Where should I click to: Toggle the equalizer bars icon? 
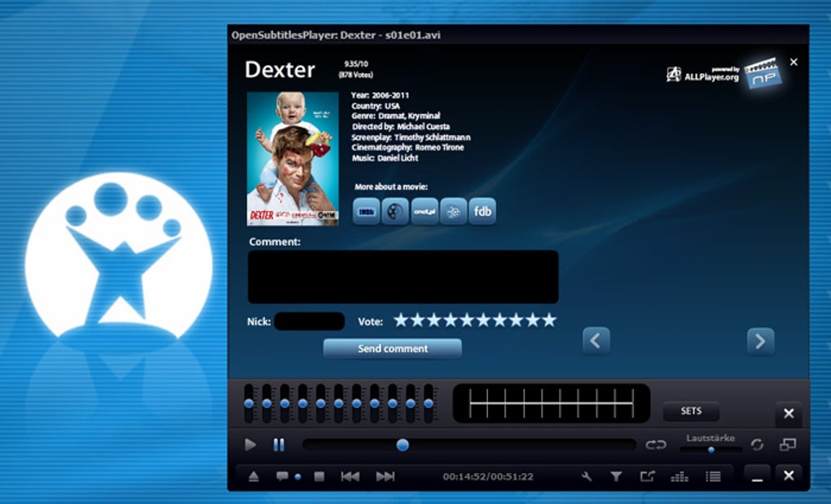[679, 477]
